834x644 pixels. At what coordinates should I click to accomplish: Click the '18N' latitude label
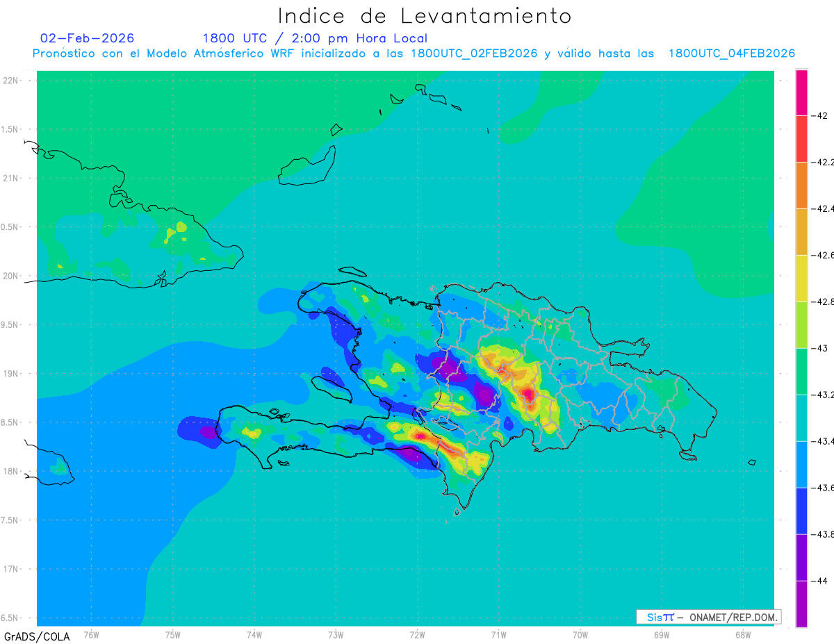pos(12,471)
